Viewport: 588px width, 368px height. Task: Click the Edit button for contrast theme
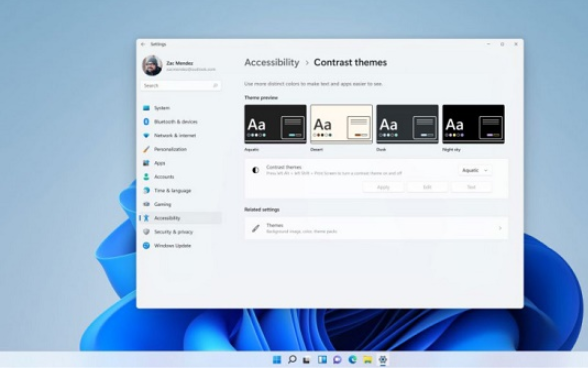(x=427, y=187)
